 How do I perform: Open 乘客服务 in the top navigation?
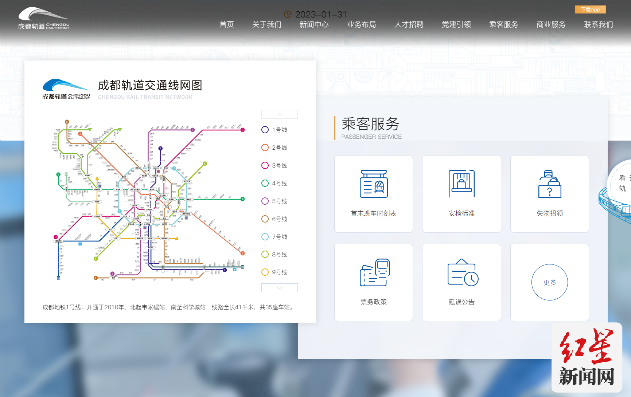click(503, 25)
